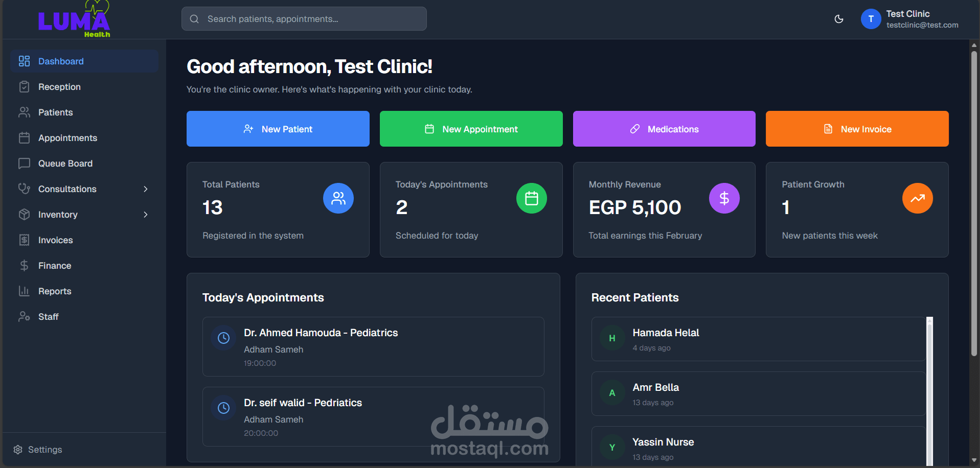
Task: Select the Amr Bella recent patient
Action: tap(759, 393)
